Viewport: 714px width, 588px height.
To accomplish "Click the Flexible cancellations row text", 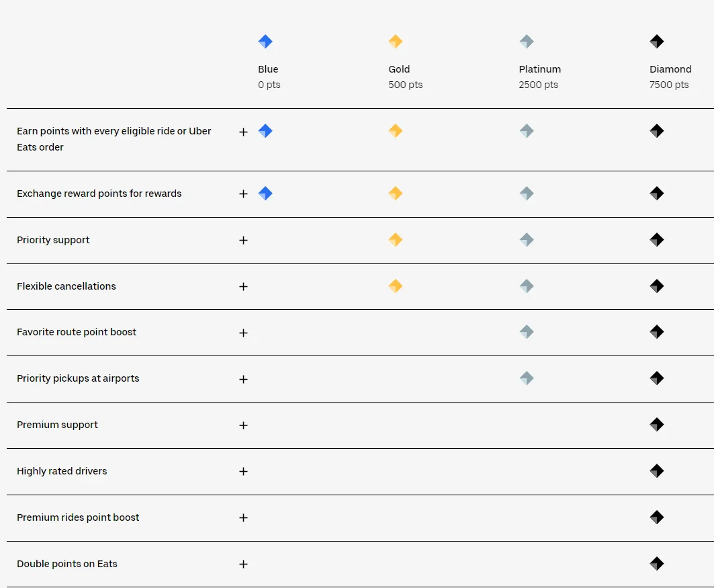I will click(66, 286).
